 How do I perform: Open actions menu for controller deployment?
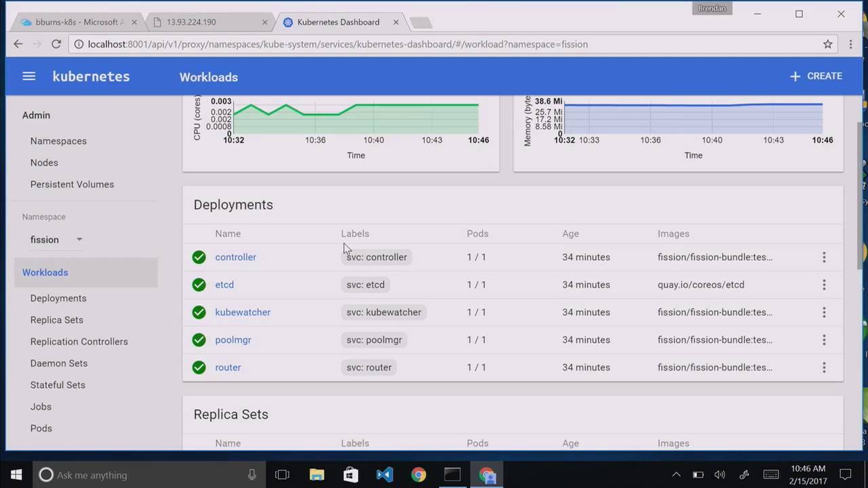[824, 257]
